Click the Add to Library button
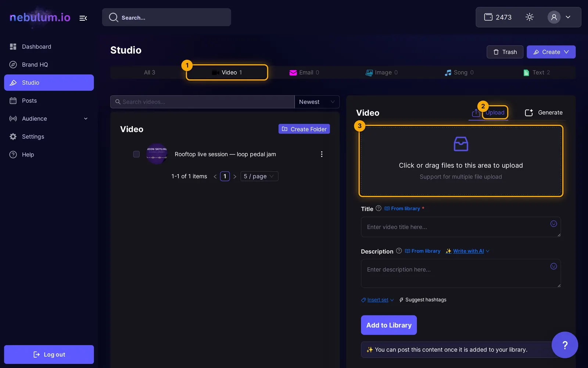Viewport: 588px width, 368px height. click(389, 325)
